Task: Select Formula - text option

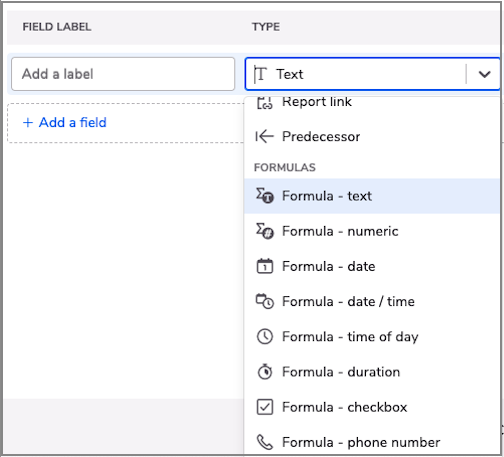Action: [372, 196]
